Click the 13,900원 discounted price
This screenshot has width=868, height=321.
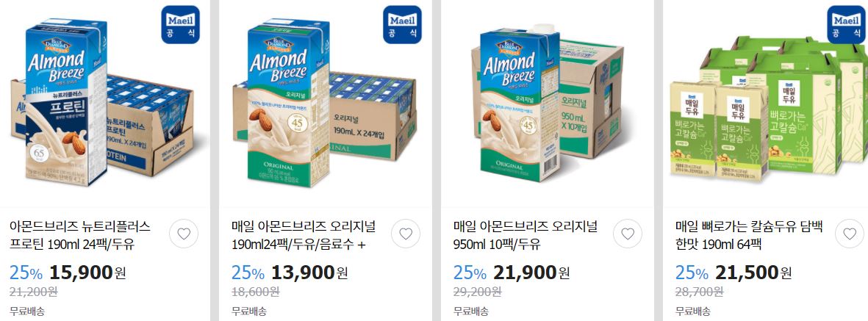tap(310, 273)
